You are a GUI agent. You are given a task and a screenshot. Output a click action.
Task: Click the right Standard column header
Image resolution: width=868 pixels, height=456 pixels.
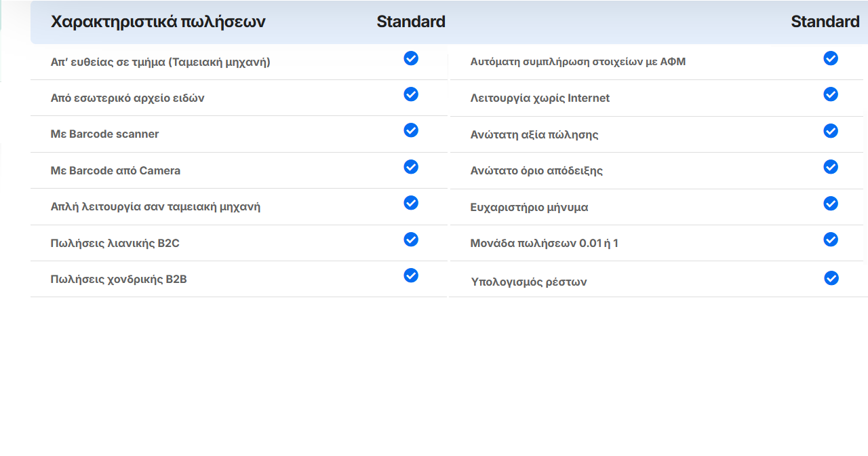825,22
